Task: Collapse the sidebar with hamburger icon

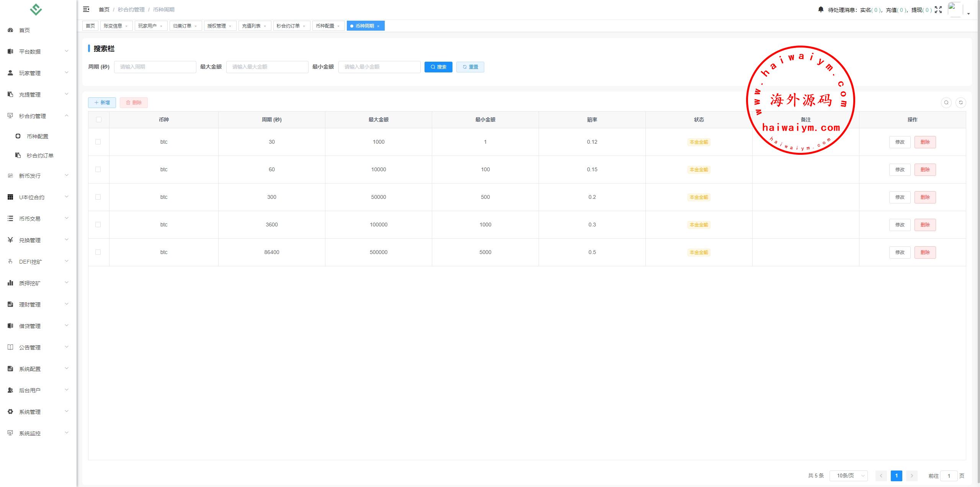Action: (86, 9)
